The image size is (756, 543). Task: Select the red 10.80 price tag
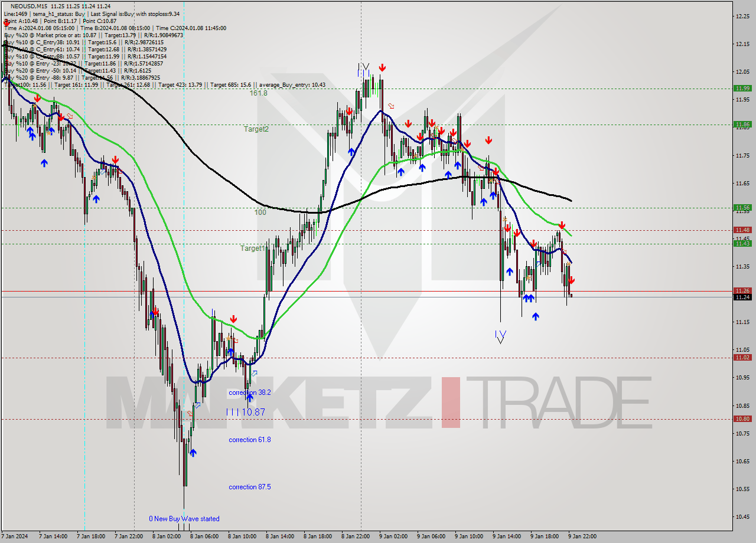pos(743,418)
